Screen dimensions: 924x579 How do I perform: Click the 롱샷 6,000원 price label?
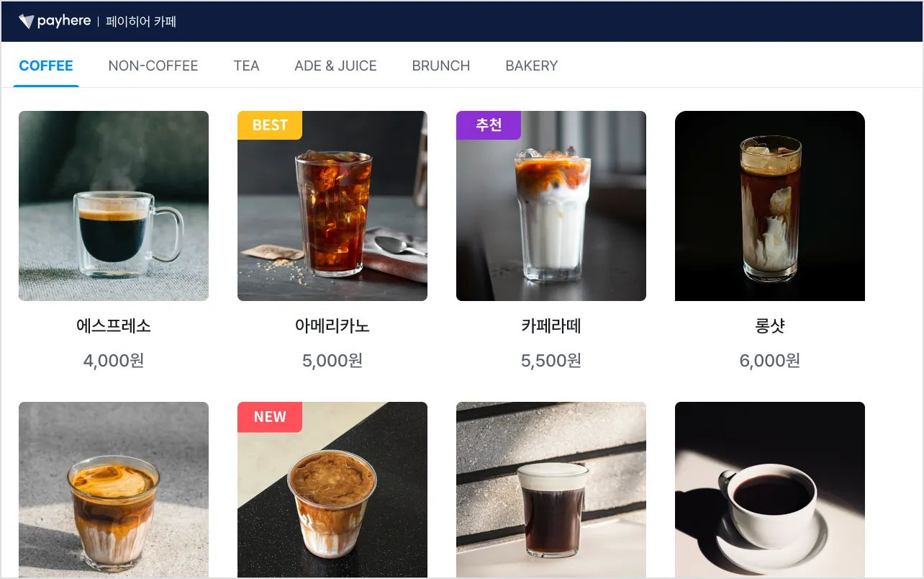(770, 361)
